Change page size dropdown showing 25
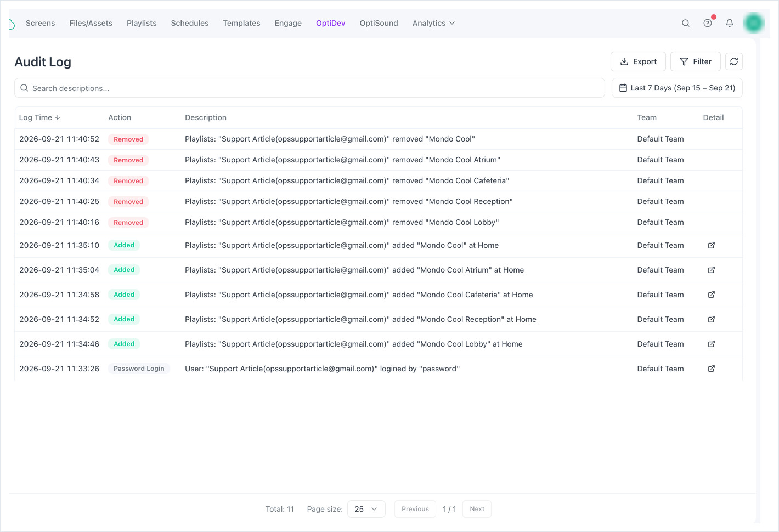 (366, 509)
